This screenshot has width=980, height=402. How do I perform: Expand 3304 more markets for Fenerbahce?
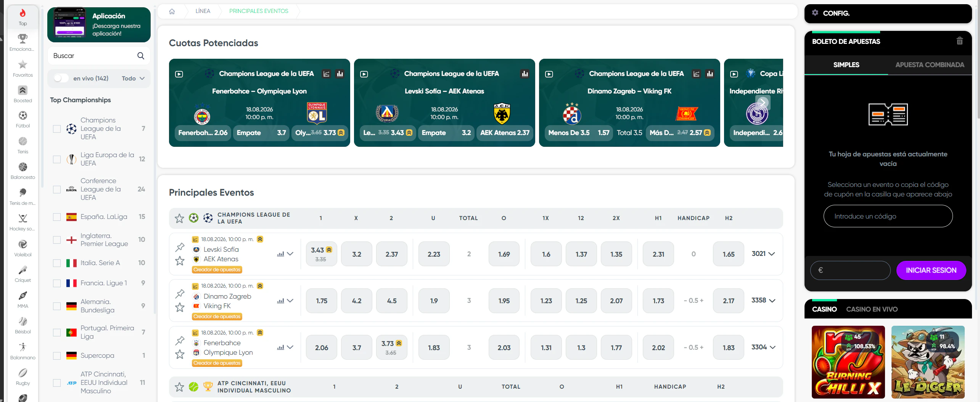(x=763, y=347)
